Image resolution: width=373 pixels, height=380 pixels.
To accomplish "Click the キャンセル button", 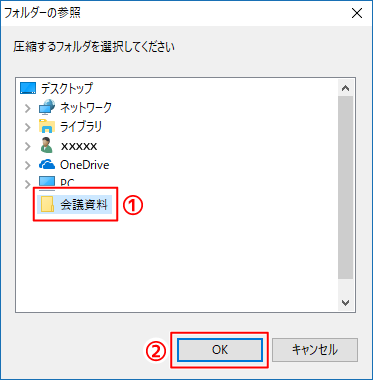I will tap(315, 350).
